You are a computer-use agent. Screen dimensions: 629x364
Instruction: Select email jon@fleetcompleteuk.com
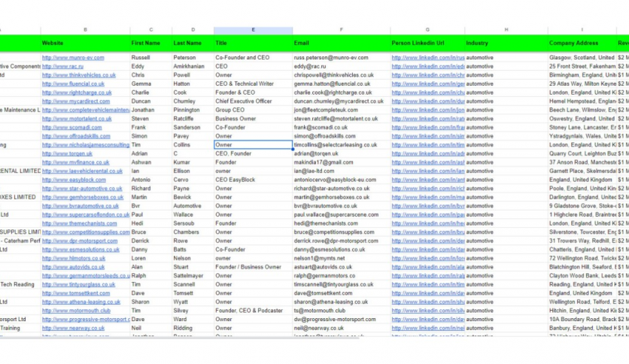click(342, 111)
